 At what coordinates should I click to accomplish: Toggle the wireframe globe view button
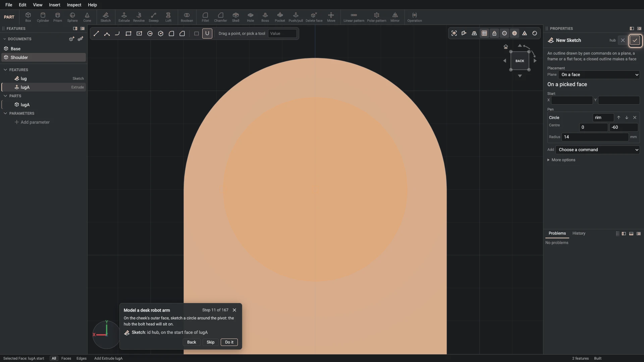(x=515, y=33)
